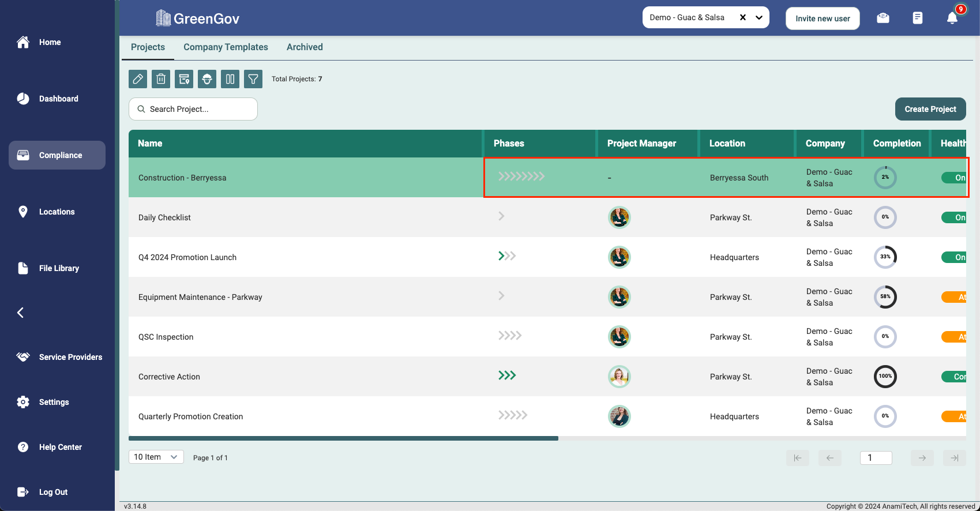Screen dimensions: 980x511
Task: Click the page number input field
Action: pyautogui.click(x=876, y=458)
